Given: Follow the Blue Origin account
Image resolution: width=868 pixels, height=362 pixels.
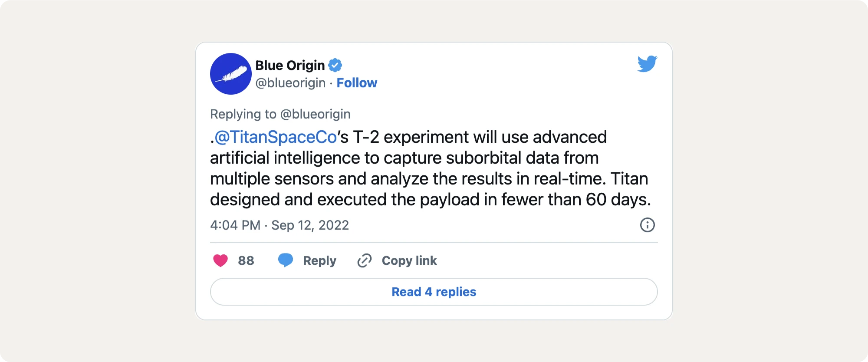Looking at the screenshot, I should (357, 83).
